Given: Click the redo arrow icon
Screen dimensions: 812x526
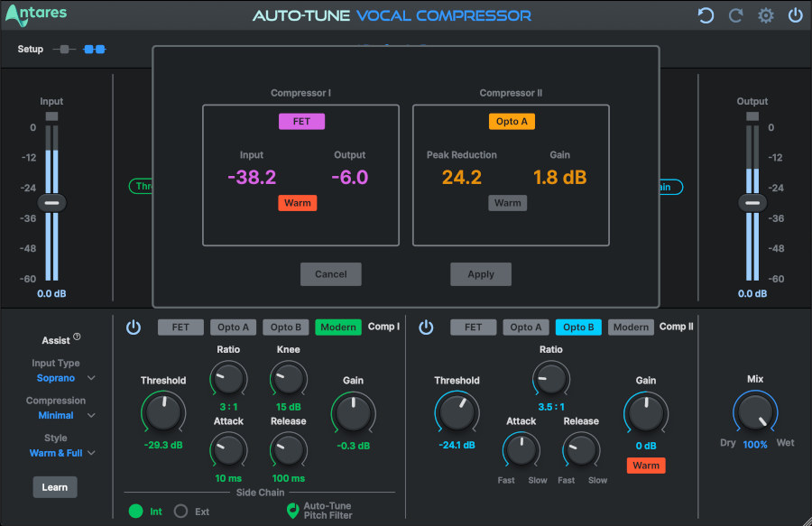Looking at the screenshot, I should click(734, 14).
